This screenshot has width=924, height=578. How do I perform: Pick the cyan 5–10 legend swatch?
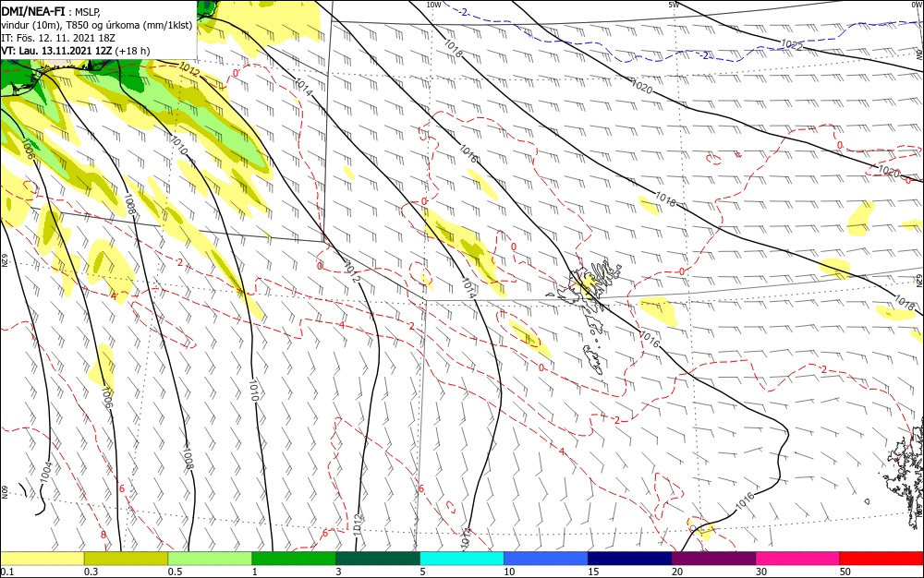coord(462,559)
